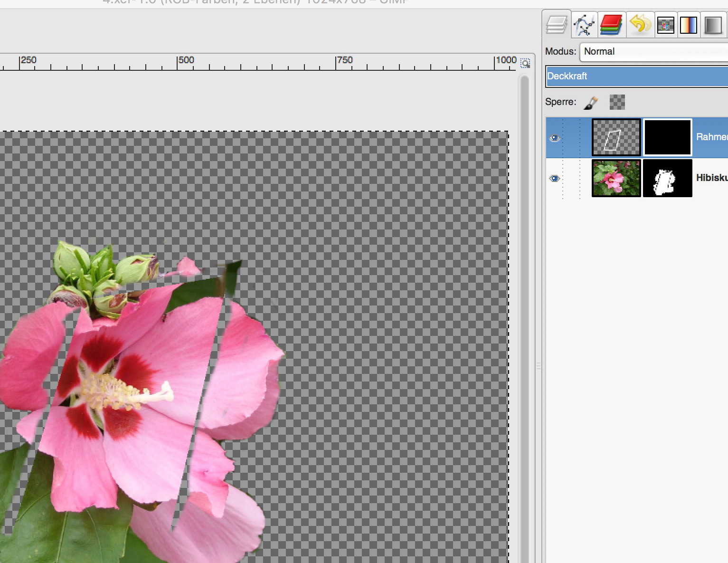Open the Modus blend mode dropdown

[653, 52]
